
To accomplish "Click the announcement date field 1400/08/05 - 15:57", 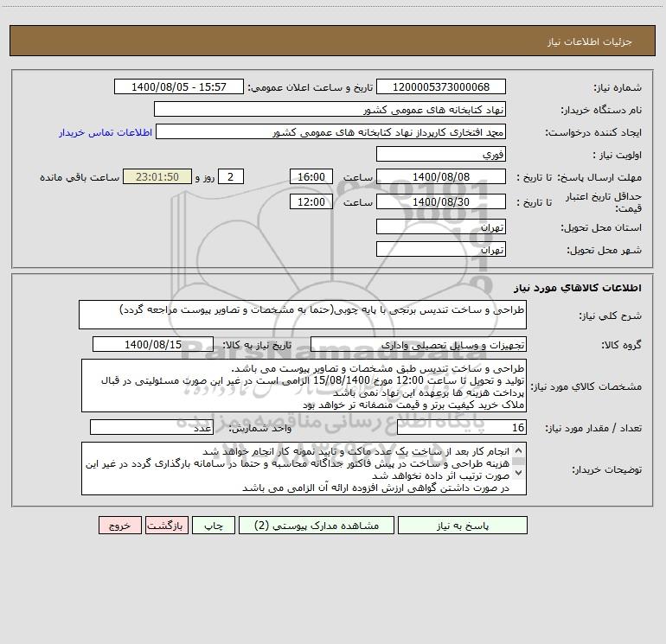I will tap(179, 86).
